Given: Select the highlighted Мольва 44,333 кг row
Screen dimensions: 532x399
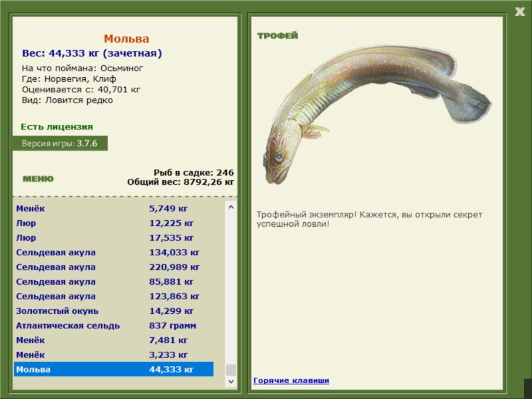Looking at the screenshot, I should 114,369.
